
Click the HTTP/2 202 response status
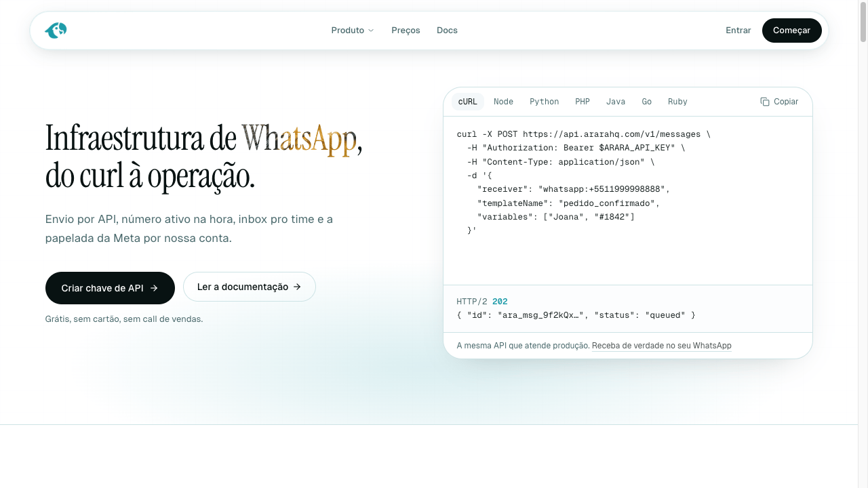(482, 302)
